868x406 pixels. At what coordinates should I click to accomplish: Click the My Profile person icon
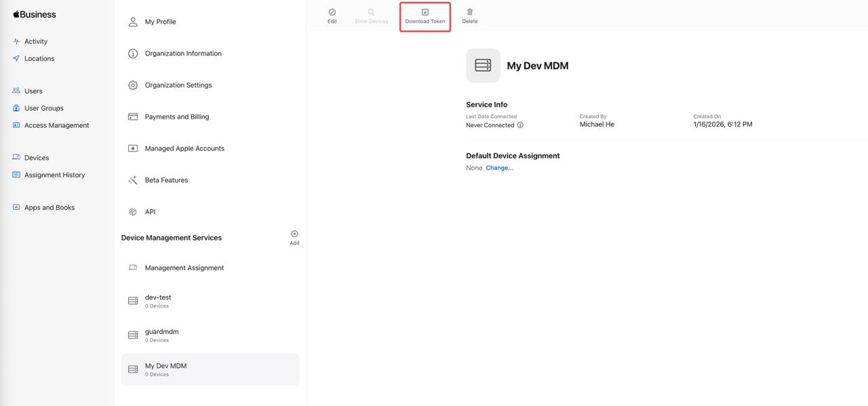(133, 22)
